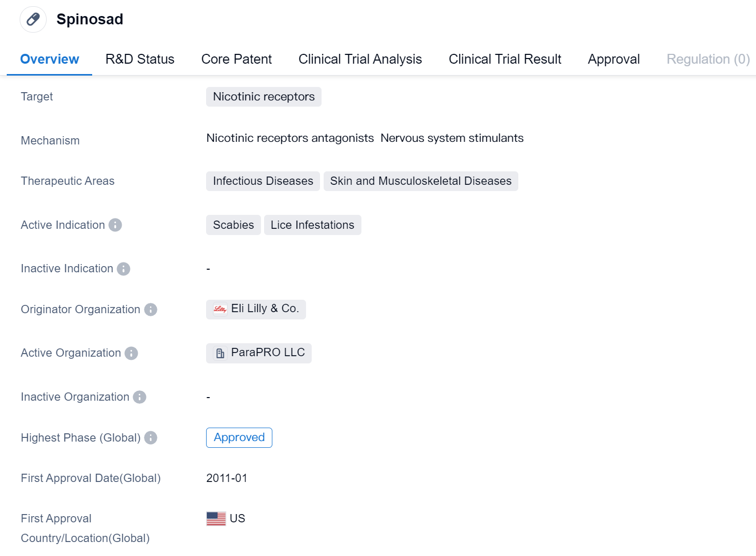Click info icon beside Highest Phase (Global)
The height and width of the screenshot is (556, 756).
[x=151, y=438]
